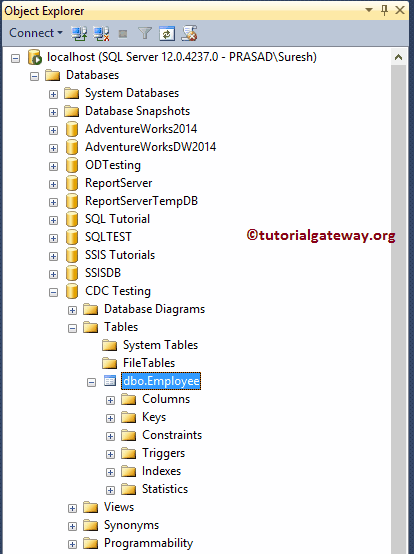Select the Statistics folder label
The width and height of the screenshot is (414, 554).
tap(165, 489)
